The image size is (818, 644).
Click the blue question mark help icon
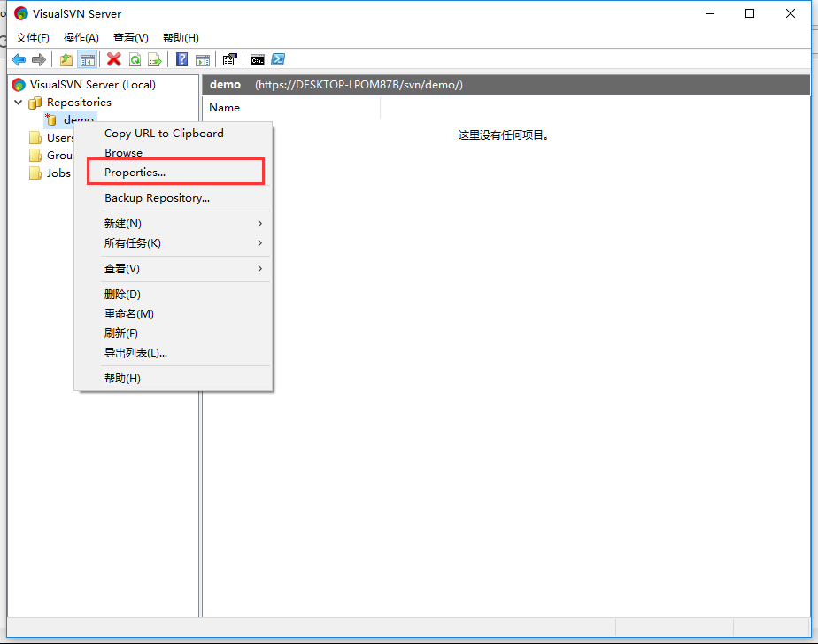point(181,59)
